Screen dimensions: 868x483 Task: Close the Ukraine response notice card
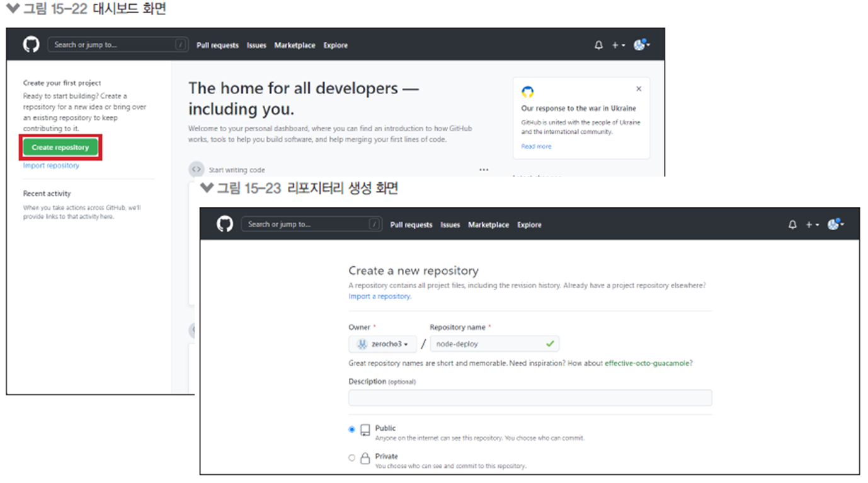click(x=639, y=89)
